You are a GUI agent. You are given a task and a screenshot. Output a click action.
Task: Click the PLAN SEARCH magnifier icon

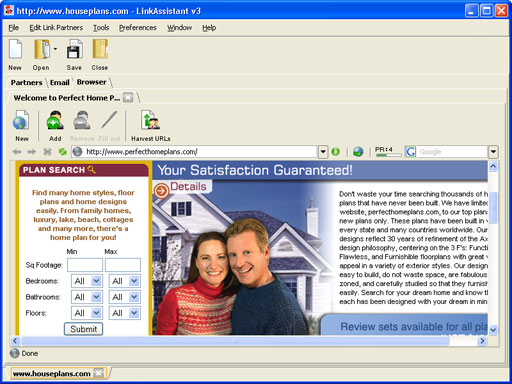point(92,170)
